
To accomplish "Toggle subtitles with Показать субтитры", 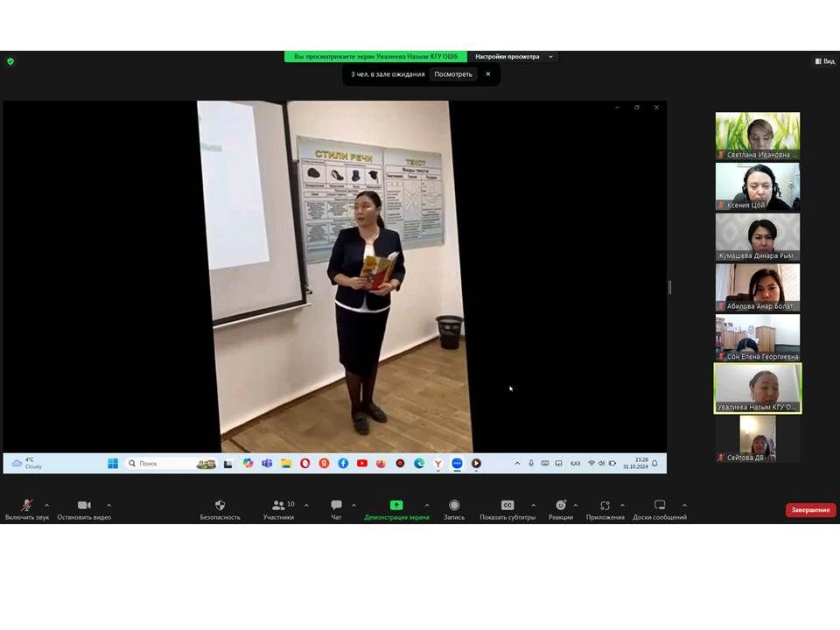I will 507,506.
